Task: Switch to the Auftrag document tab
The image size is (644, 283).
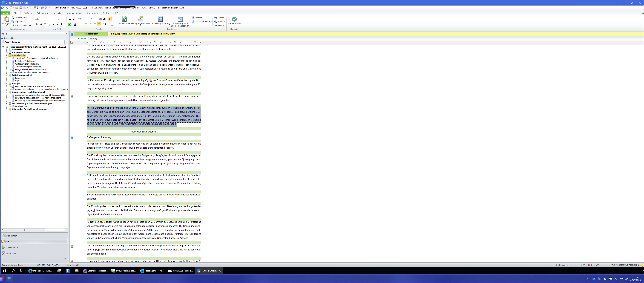Action: point(93,39)
